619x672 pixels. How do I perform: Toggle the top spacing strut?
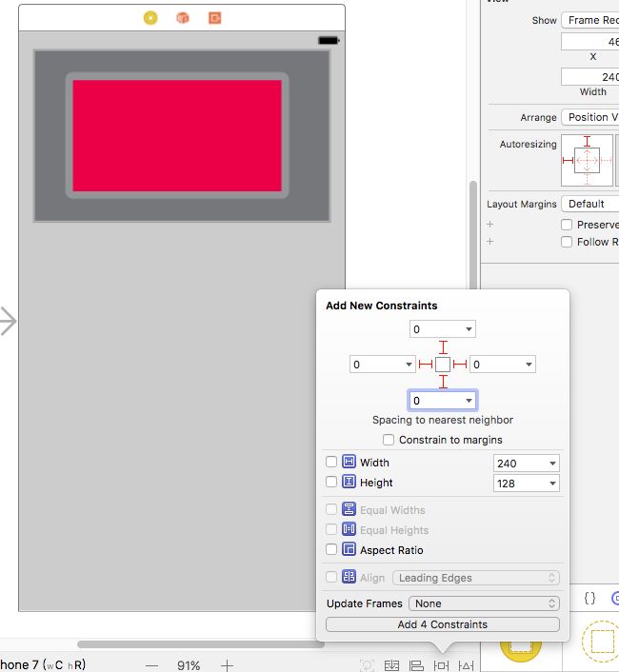(x=443, y=347)
